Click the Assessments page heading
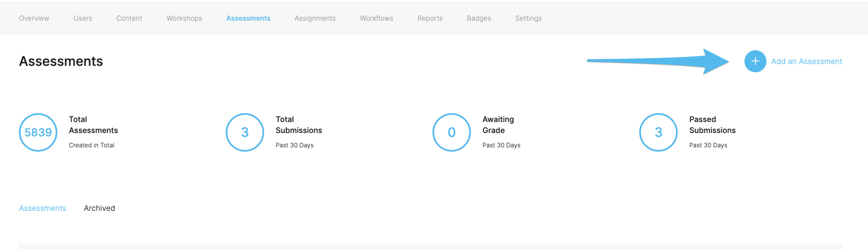The image size is (868, 249). click(x=61, y=61)
